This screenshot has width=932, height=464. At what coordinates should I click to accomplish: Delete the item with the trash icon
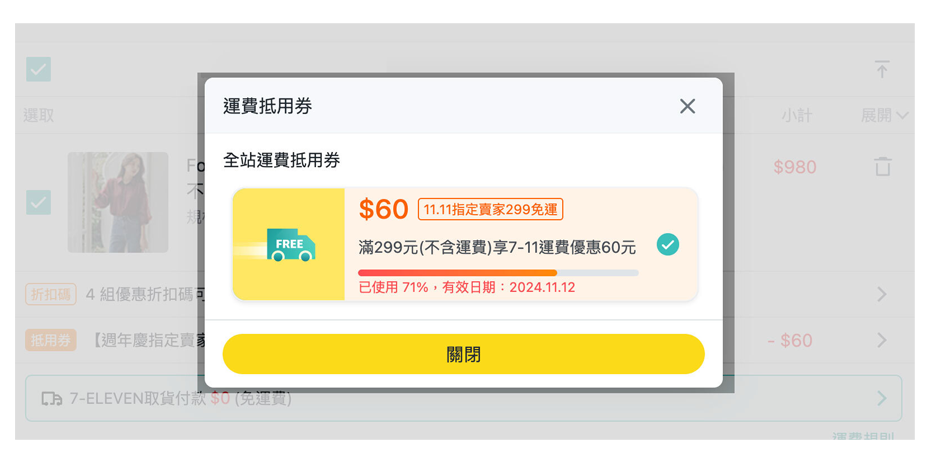click(882, 167)
